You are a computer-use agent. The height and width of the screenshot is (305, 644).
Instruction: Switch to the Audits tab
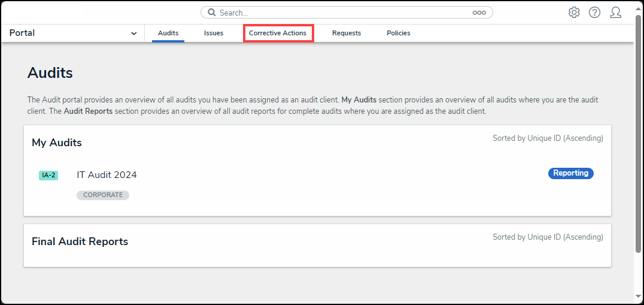click(168, 33)
